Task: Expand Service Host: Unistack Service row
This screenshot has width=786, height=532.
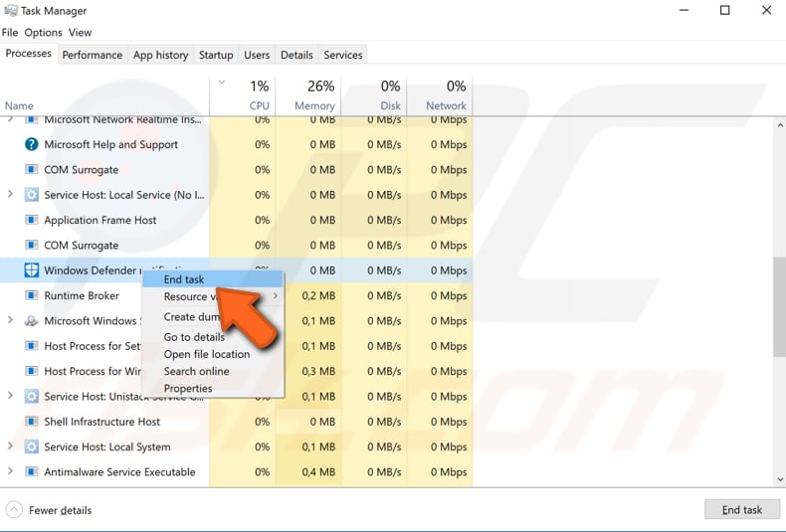Action: pos(10,396)
